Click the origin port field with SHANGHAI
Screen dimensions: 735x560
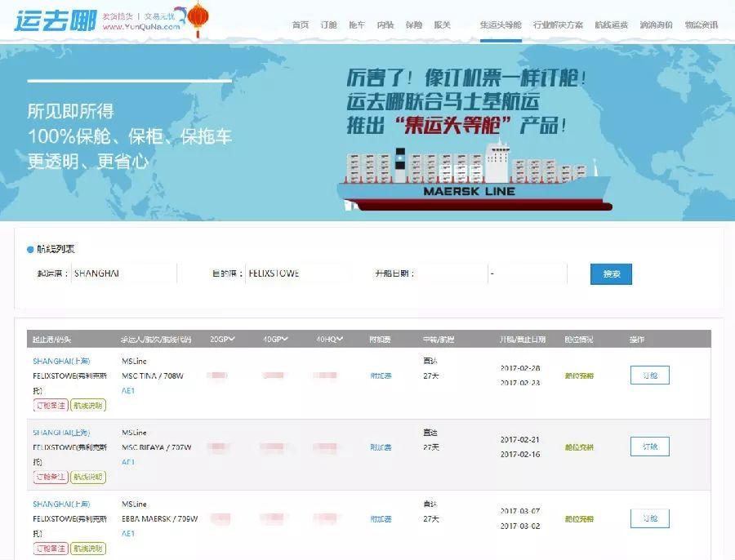point(124,273)
